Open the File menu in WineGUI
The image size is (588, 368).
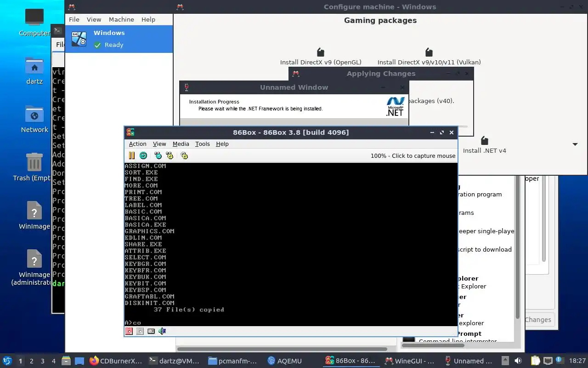pyautogui.click(x=74, y=19)
